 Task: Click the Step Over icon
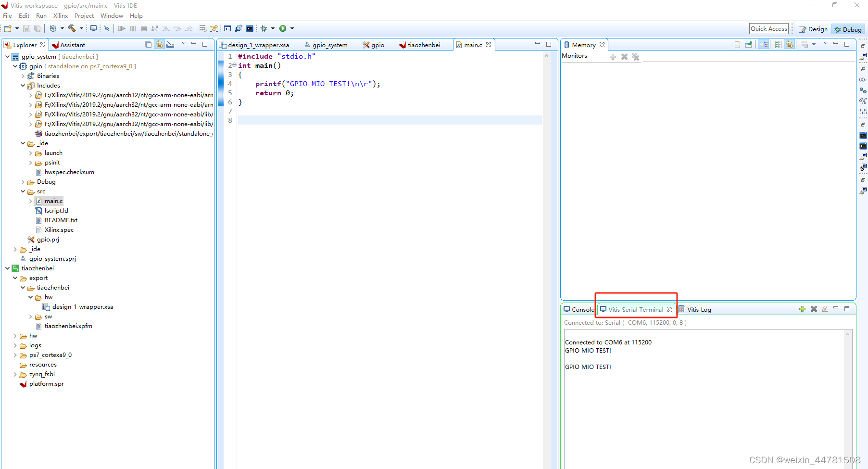pos(177,28)
